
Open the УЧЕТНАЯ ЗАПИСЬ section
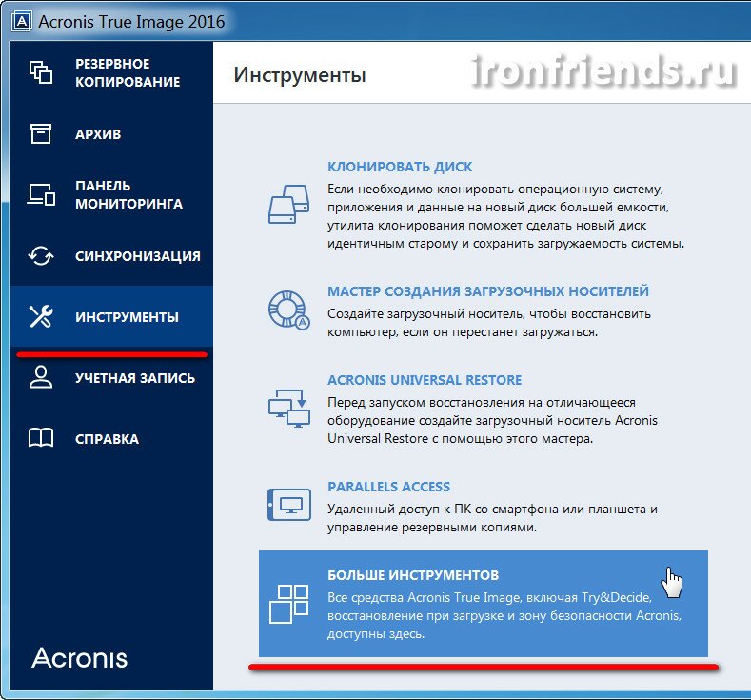(x=134, y=378)
